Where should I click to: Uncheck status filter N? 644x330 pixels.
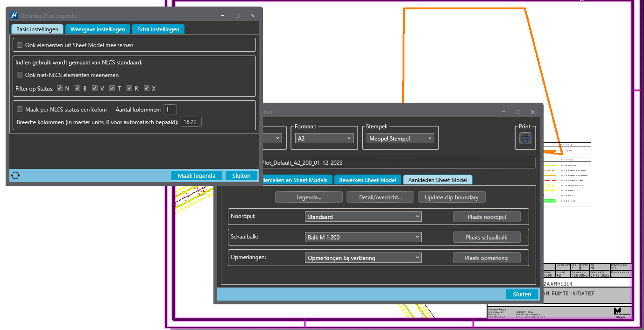[x=60, y=88]
